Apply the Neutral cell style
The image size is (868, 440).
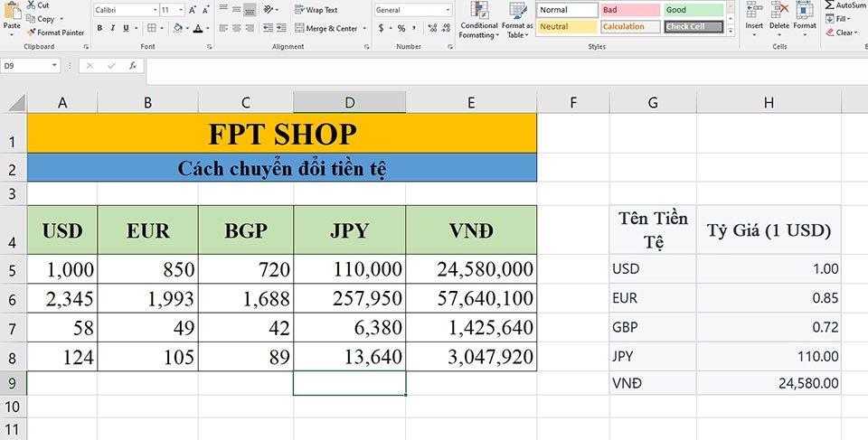click(x=568, y=26)
